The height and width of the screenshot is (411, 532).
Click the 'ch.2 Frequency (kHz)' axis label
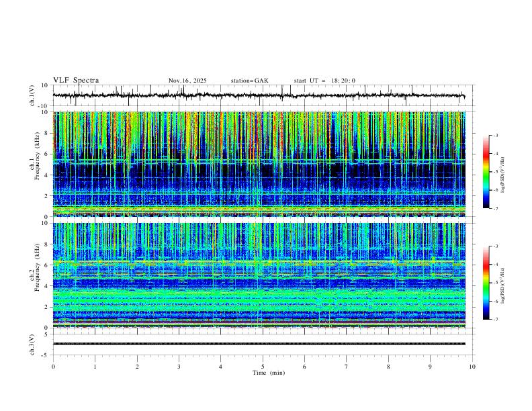click(x=34, y=267)
